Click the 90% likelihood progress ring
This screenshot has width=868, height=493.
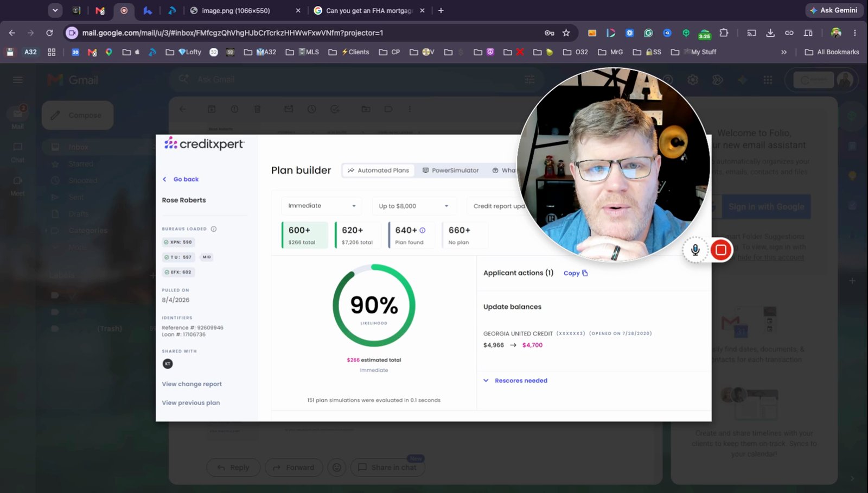pyautogui.click(x=374, y=306)
